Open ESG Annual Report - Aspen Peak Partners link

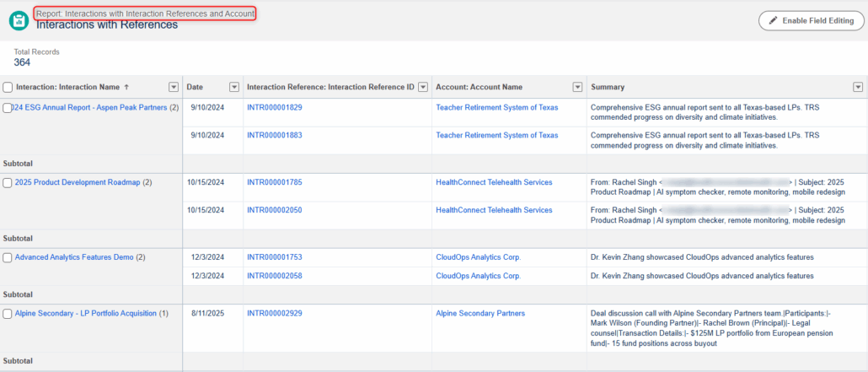point(89,108)
